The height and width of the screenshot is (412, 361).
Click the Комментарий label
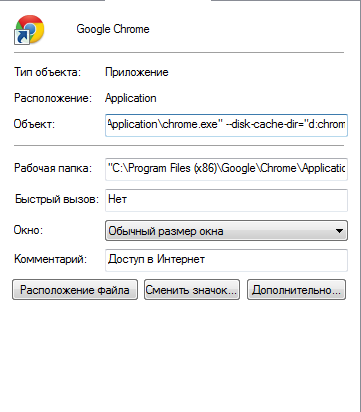pyautogui.click(x=50, y=259)
